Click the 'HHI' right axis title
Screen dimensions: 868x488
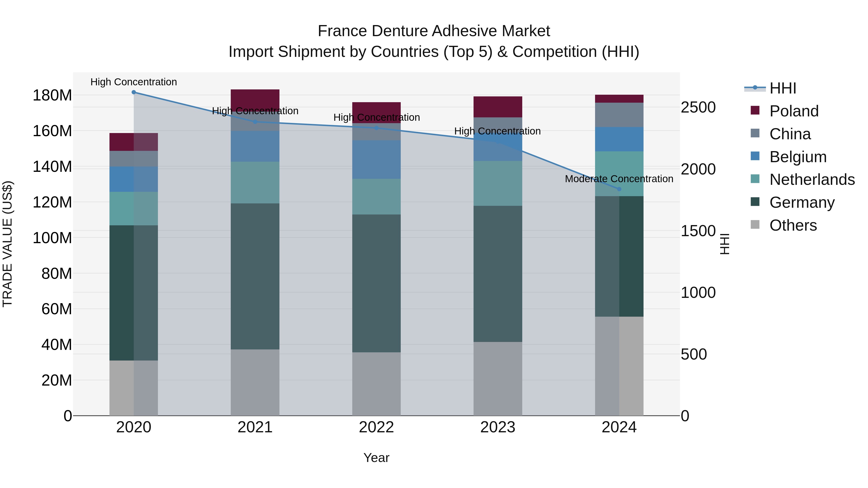click(x=725, y=244)
